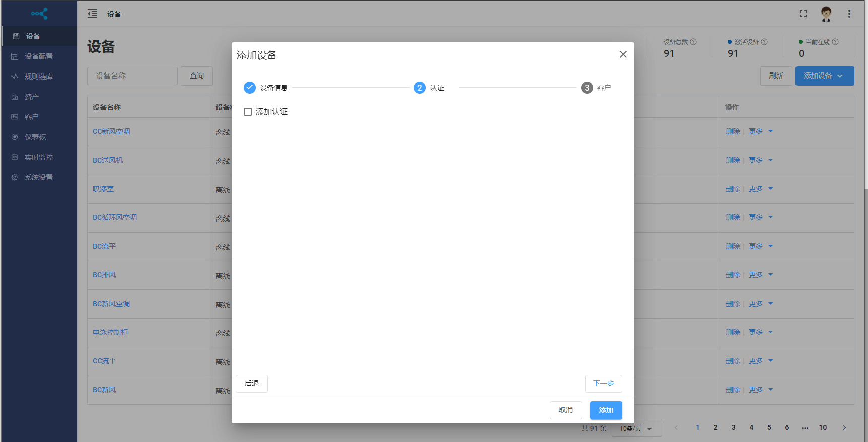868x442 pixels.
Task: Open 设备配置 in the sidebar
Action: point(39,56)
